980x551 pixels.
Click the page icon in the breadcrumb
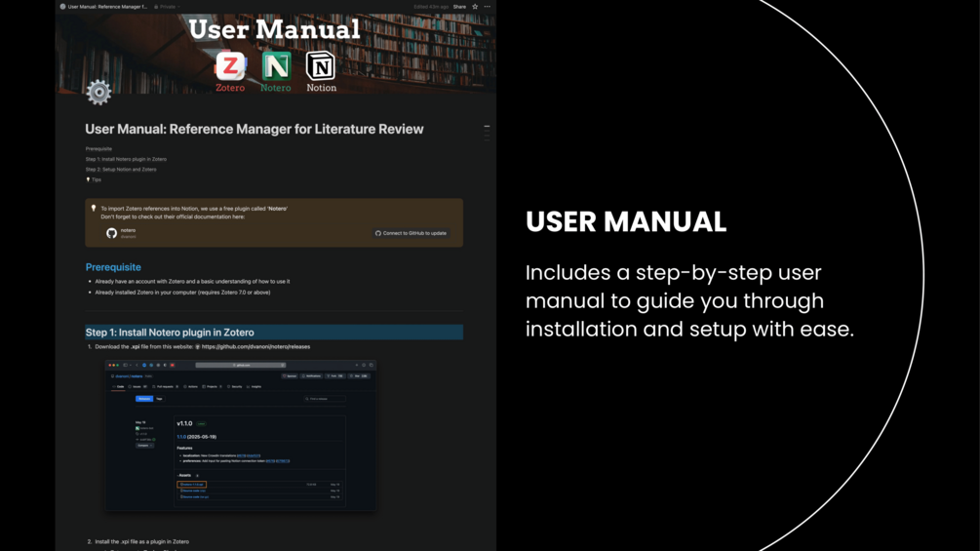(x=62, y=7)
